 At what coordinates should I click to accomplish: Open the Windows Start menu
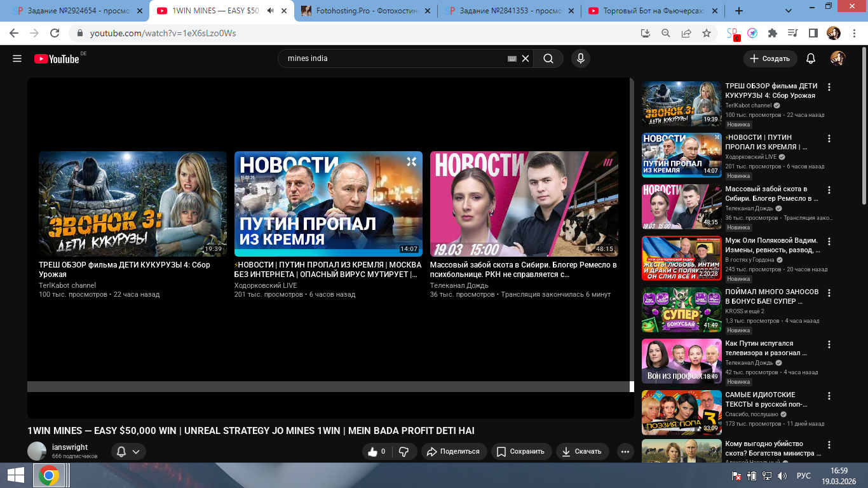coord(15,475)
